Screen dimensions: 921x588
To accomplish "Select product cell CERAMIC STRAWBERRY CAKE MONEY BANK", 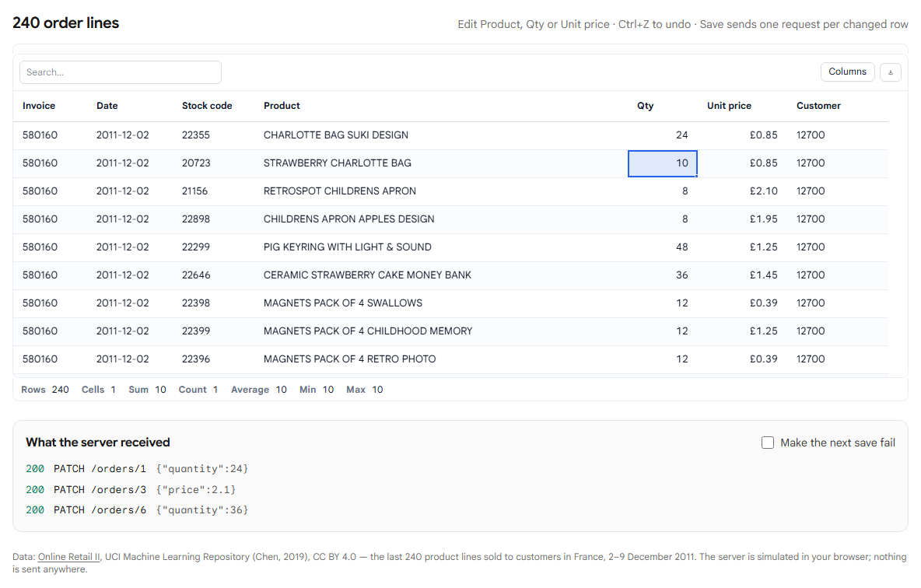I will coord(440,275).
